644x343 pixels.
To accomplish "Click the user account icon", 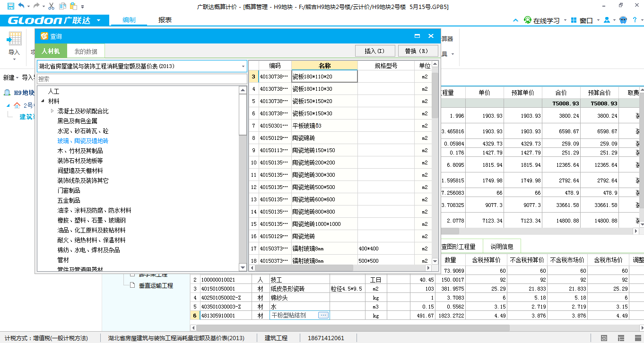I will (606, 20).
